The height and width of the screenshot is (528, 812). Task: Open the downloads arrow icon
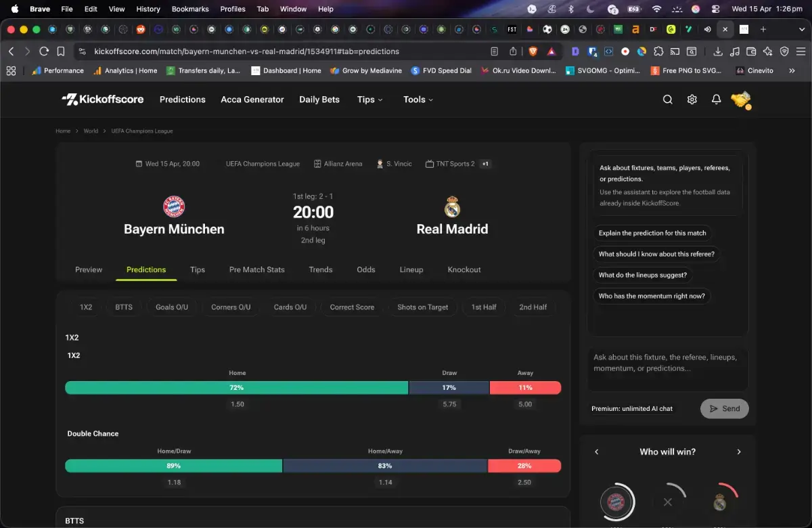tap(718, 51)
